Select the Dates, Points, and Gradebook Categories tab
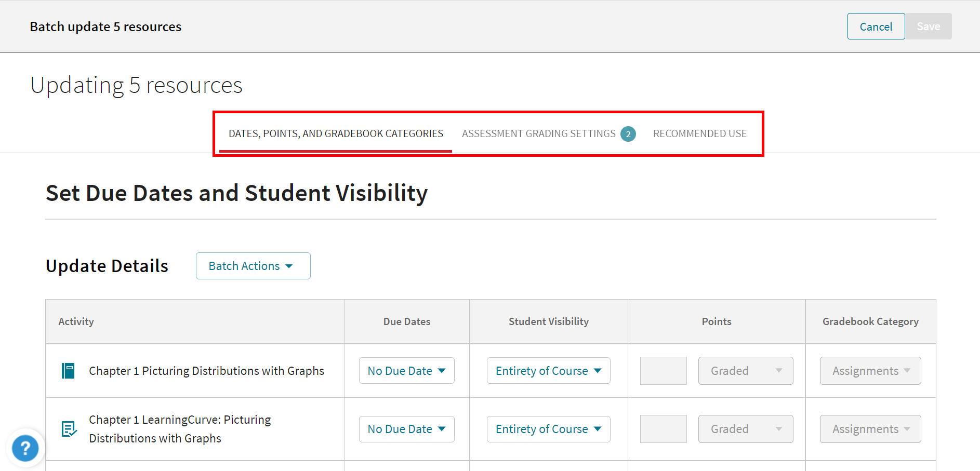Screen dimensions: 980x471 pos(335,133)
